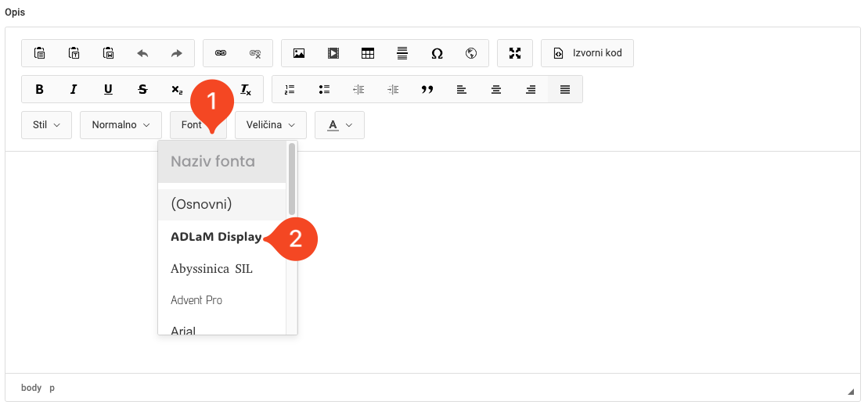The image size is (868, 412).
Task: Toggle underline formatting
Action: tap(109, 90)
